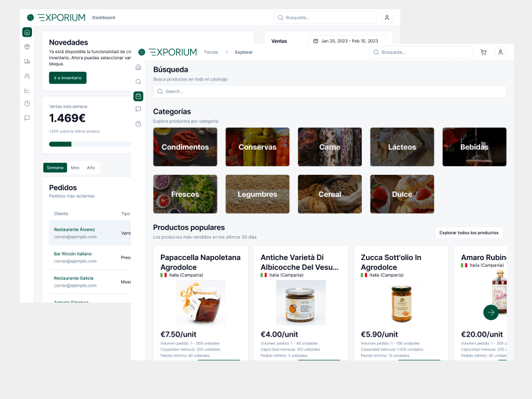Click the Exporium logo in Dashboard window
Screen dimensions: 532x399
click(57, 17)
